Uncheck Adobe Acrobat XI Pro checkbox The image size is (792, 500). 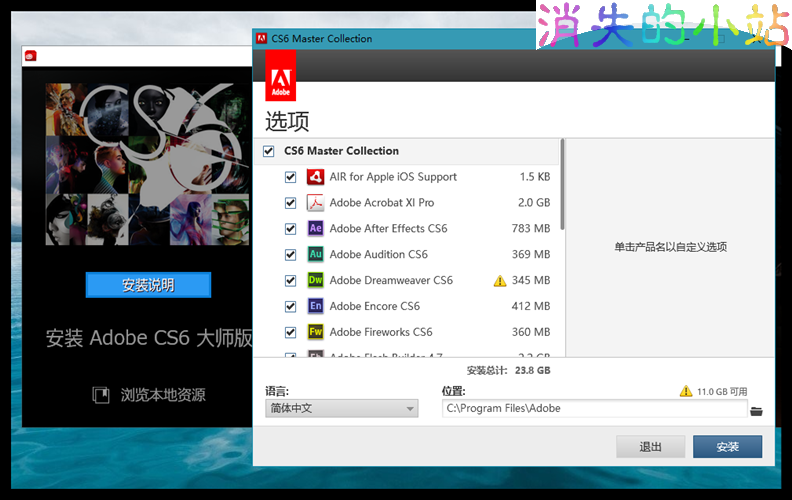(x=290, y=203)
